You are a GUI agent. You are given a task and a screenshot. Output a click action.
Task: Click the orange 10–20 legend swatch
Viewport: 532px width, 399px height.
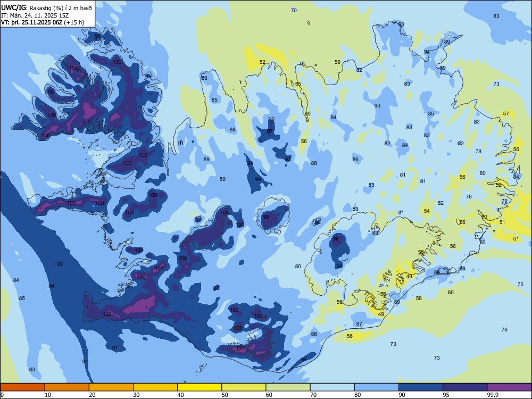[67, 387]
